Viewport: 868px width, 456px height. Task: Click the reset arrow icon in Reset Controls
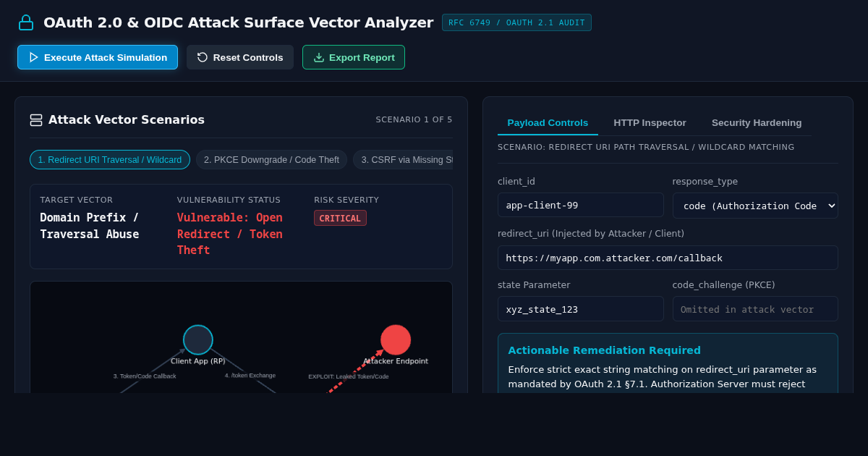pos(203,57)
